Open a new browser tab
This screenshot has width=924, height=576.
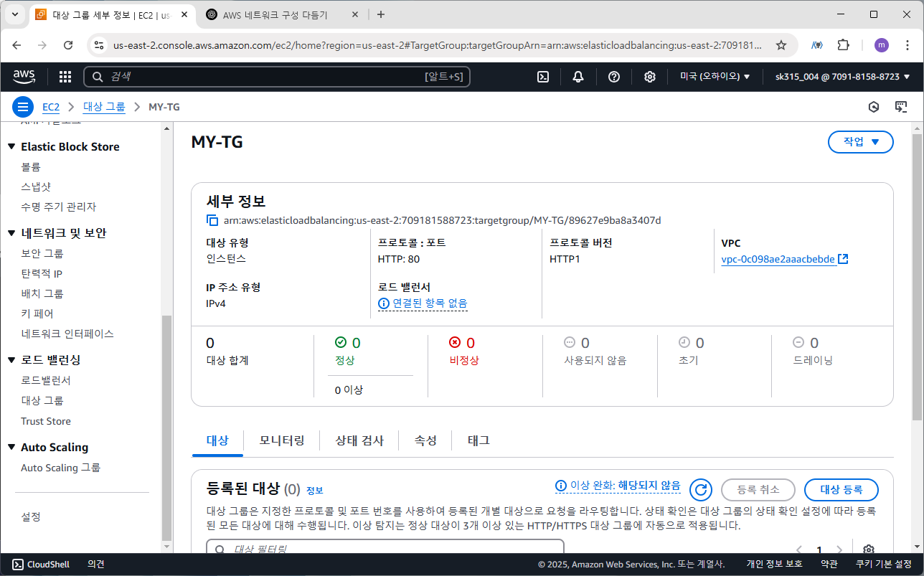(381, 14)
